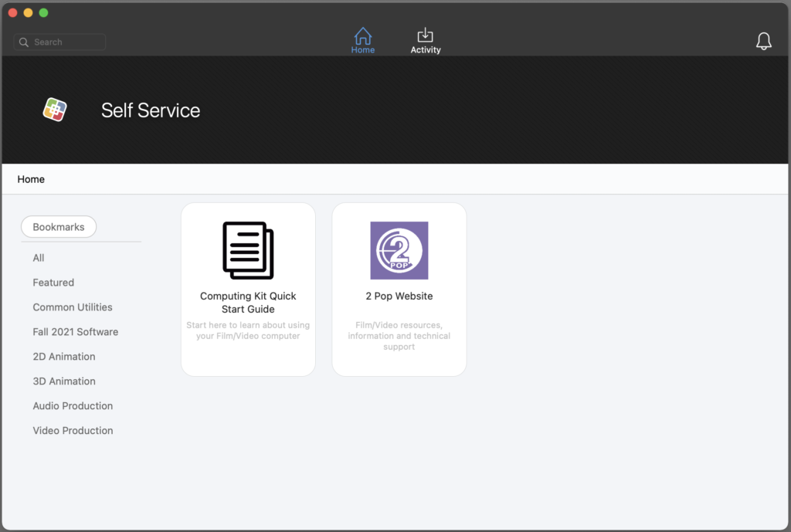Select the Bookmarks button
Viewport: 791px width, 532px height.
pos(59,227)
